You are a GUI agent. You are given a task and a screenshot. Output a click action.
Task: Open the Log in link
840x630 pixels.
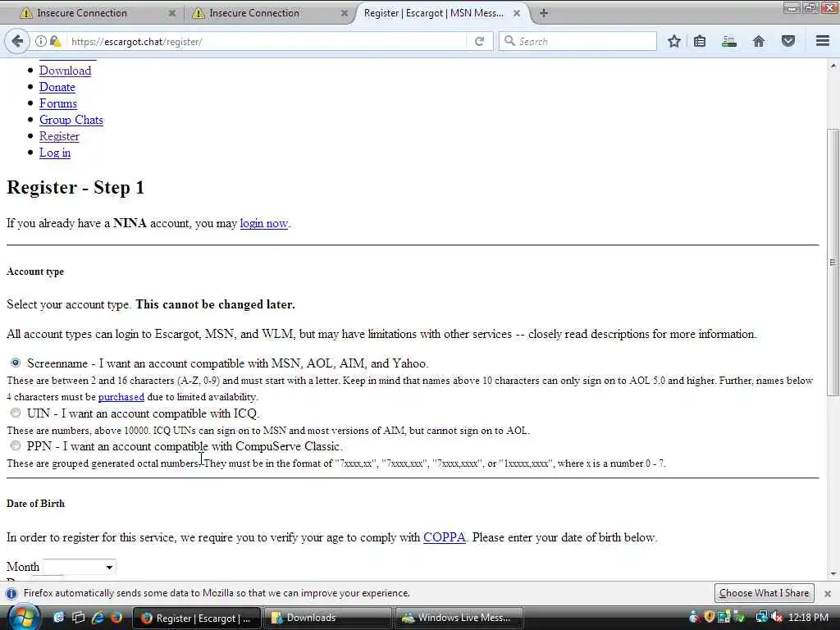tap(55, 153)
